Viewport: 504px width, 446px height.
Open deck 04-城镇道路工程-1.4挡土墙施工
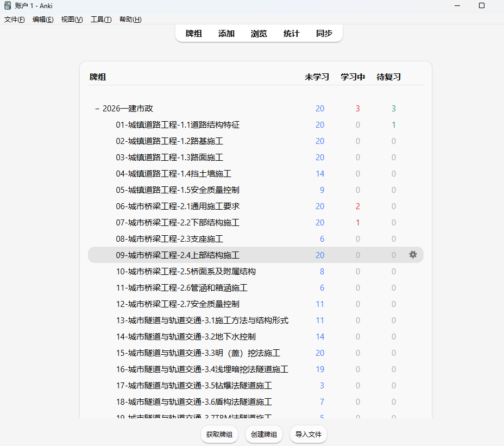[174, 174]
